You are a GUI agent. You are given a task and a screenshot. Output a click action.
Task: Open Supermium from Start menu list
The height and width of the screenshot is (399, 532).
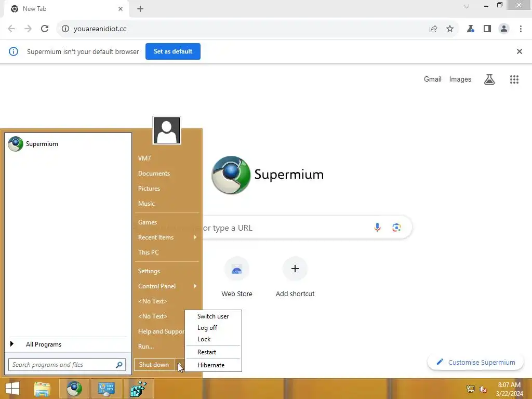coord(68,144)
